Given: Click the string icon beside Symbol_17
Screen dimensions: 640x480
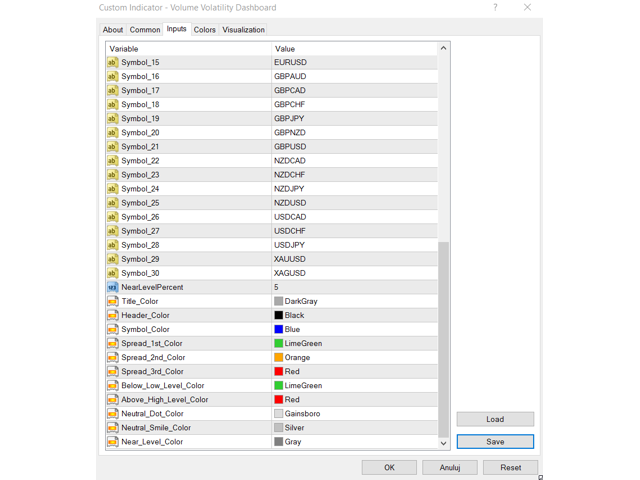Looking at the screenshot, I should (x=112, y=91).
